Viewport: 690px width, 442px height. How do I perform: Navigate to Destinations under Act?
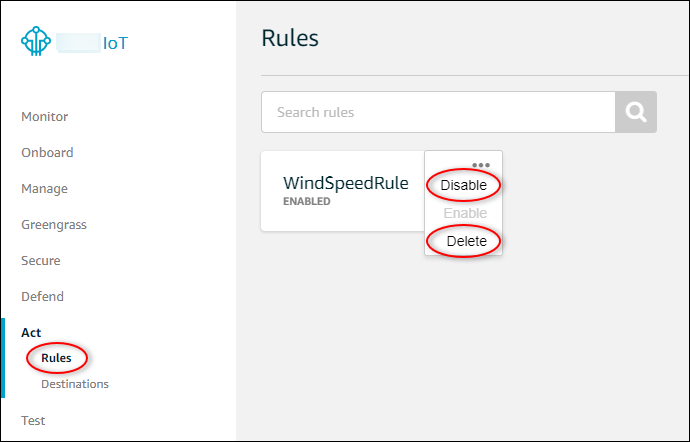(x=75, y=384)
